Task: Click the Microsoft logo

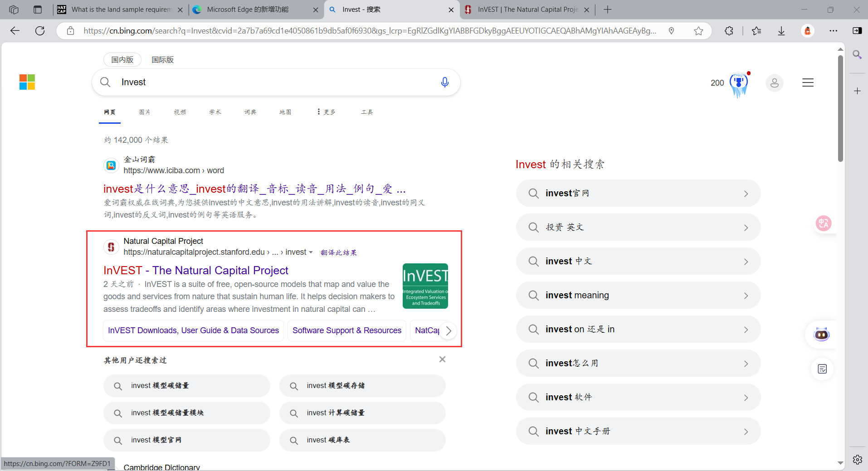Action: pos(27,82)
